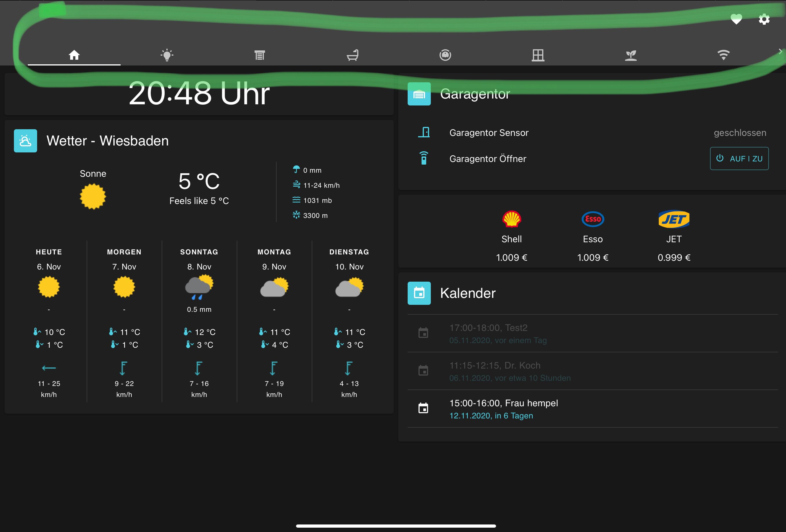786x532 pixels.
Task: Click the Wetter - Wiesbaden weather icon
Action: pos(25,141)
